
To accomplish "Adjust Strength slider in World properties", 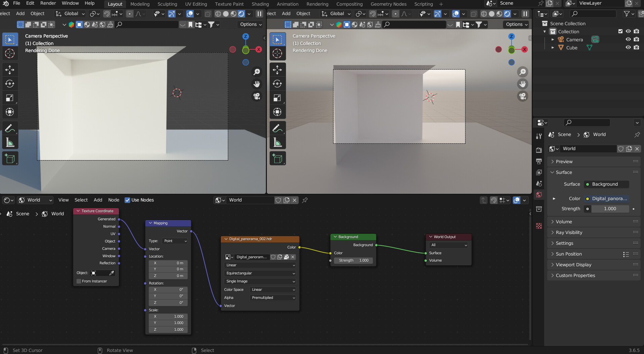I will point(610,209).
